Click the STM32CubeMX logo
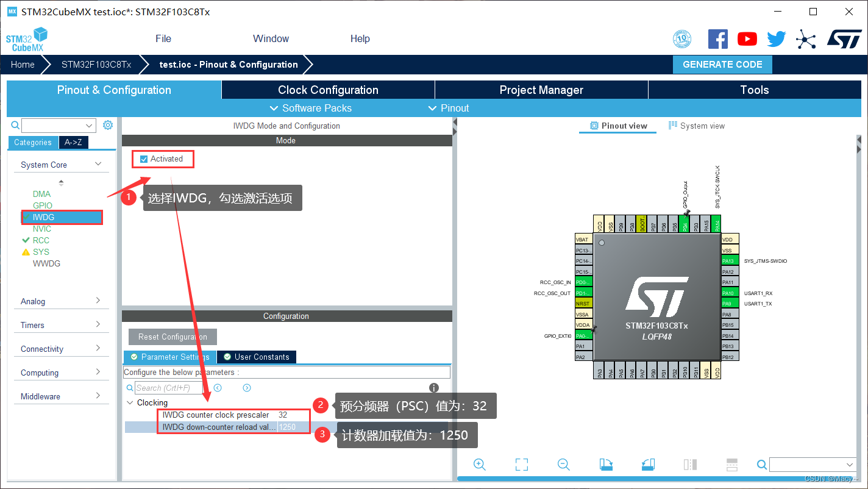Image resolution: width=868 pixels, height=489 pixels. pyautogui.click(x=27, y=39)
